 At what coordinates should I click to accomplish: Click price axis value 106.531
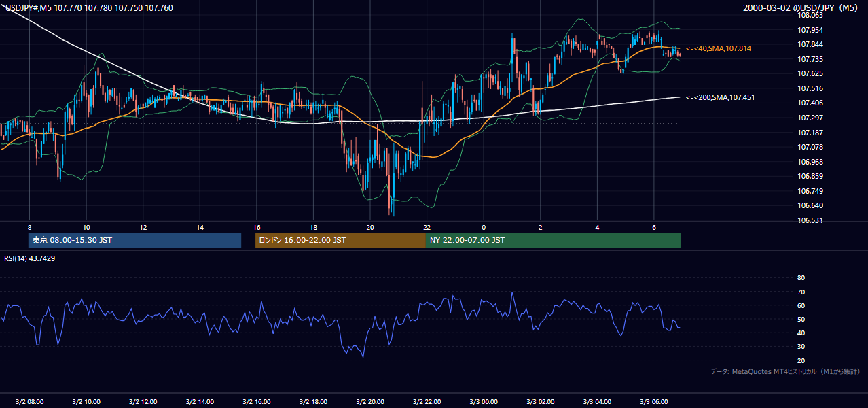(x=810, y=220)
